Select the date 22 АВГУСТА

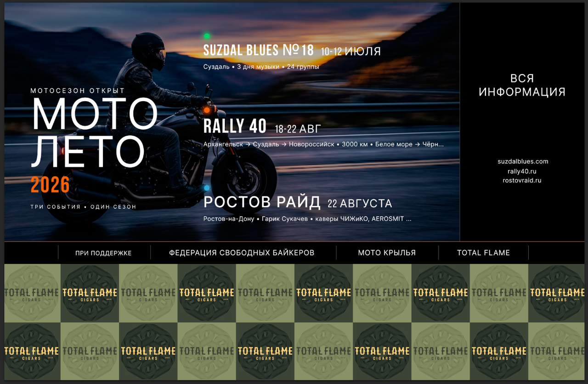pos(360,203)
